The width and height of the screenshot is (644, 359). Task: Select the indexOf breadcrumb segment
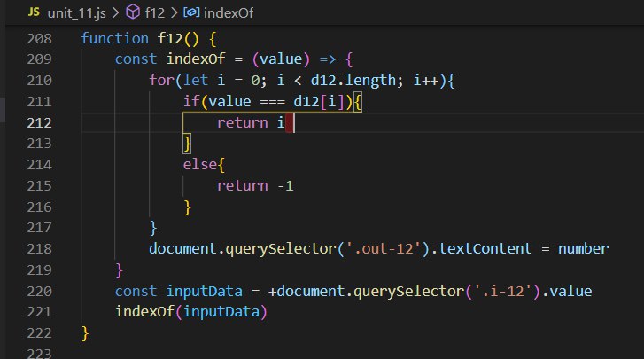pyautogui.click(x=229, y=13)
